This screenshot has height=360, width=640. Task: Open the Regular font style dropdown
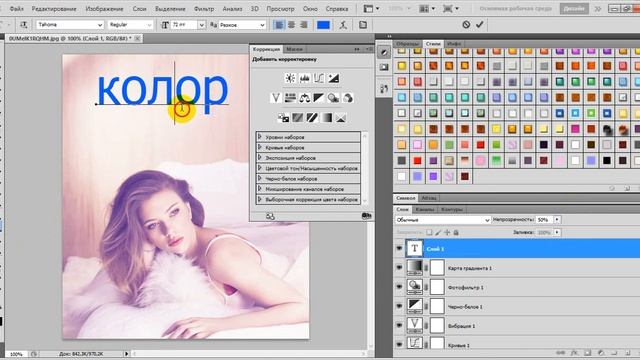click(149, 25)
